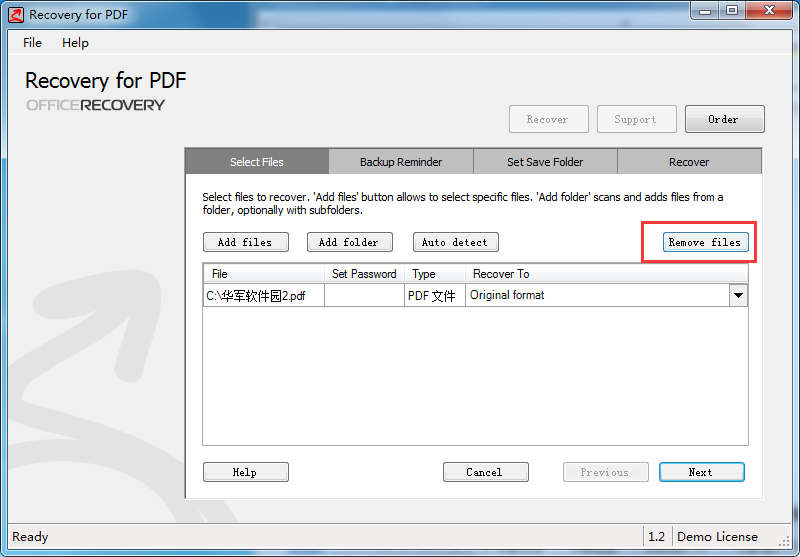Switch to the Set Save Folder tab
The width and height of the screenshot is (800, 557).
pyautogui.click(x=545, y=162)
